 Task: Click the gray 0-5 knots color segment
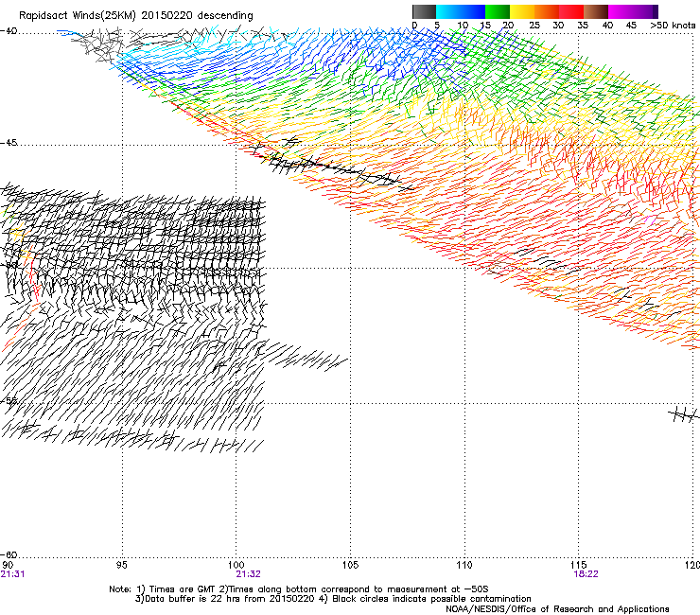click(x=424, y=11)
